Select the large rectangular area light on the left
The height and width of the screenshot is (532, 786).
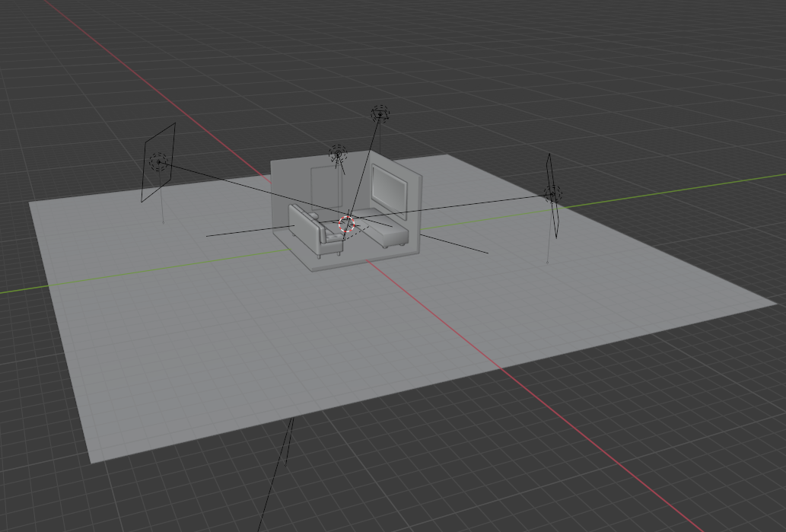(158, 162)
